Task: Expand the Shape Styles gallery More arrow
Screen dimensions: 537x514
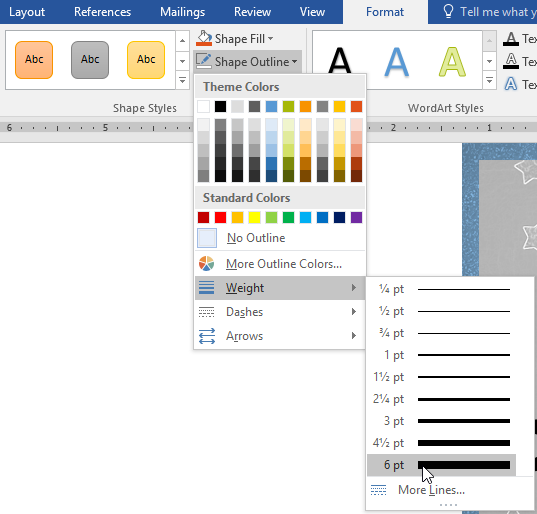Action: point(183,81)
